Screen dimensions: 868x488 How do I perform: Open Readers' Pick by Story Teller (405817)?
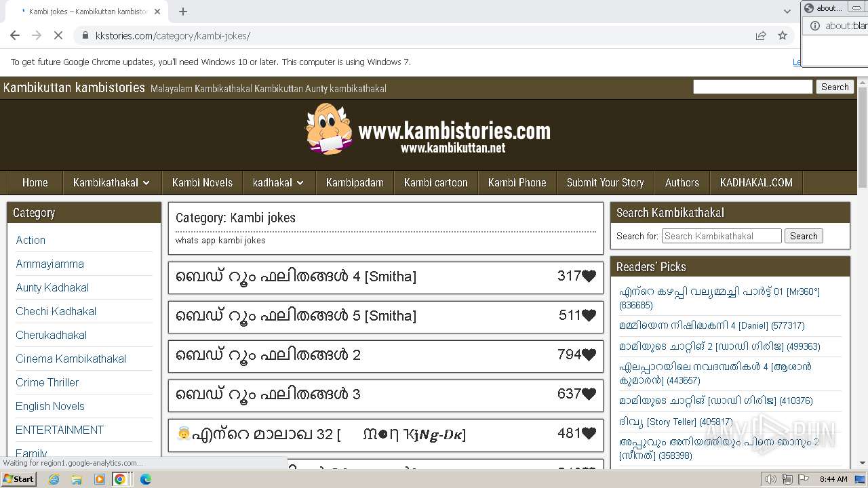click(675, 422)
